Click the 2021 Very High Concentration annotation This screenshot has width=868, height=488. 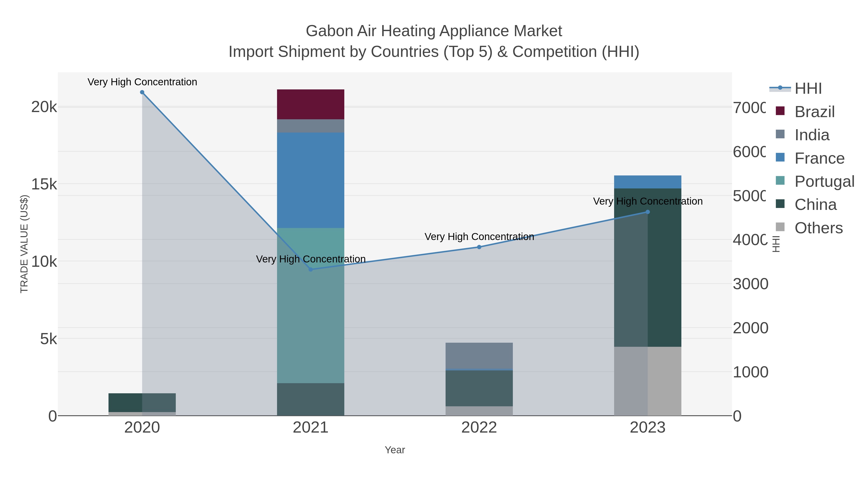311,259
